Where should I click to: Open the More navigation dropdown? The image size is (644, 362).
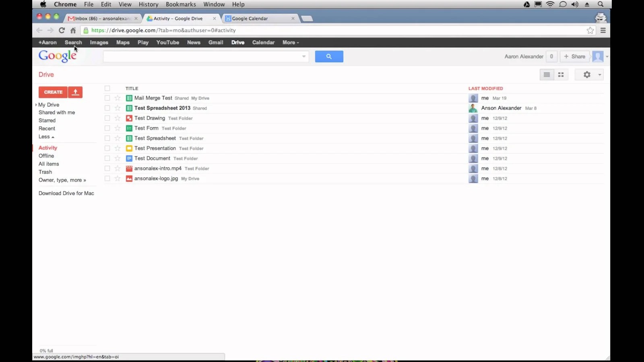pos(290,42)
